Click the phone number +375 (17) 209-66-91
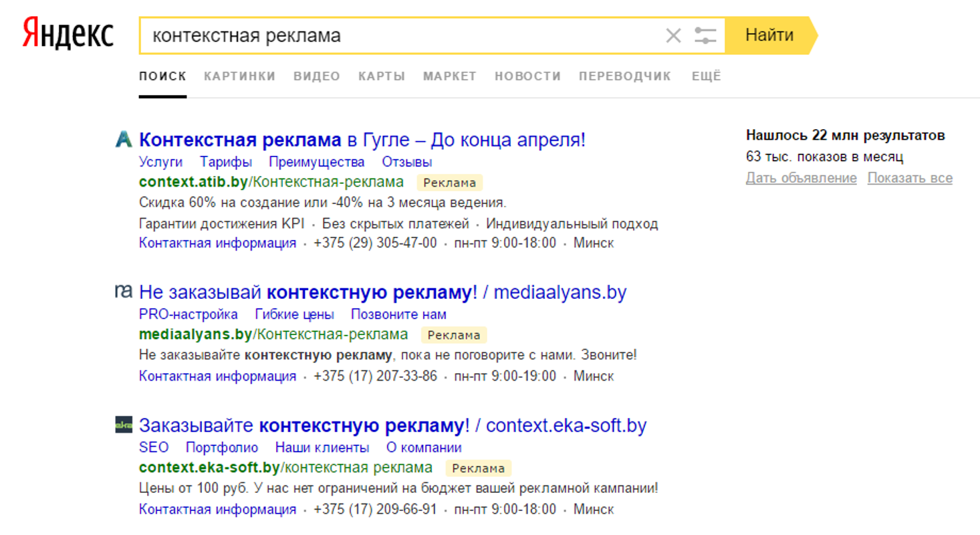980x535 pixels. [375, 509]
